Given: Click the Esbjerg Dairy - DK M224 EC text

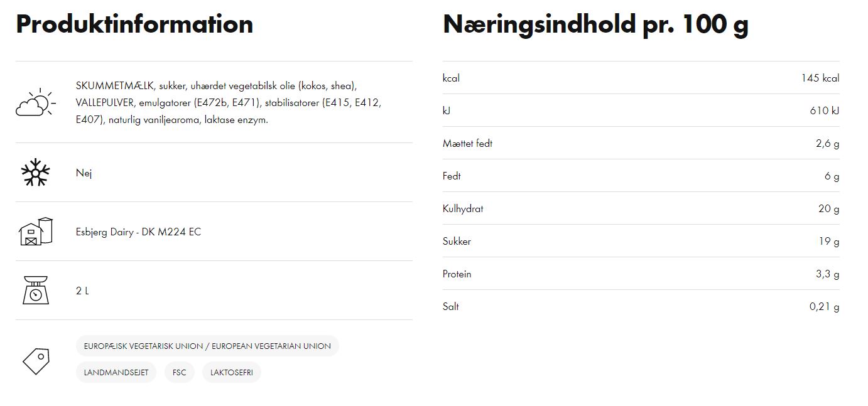Looking at the screenshot, I should click(x=138, y=232).
